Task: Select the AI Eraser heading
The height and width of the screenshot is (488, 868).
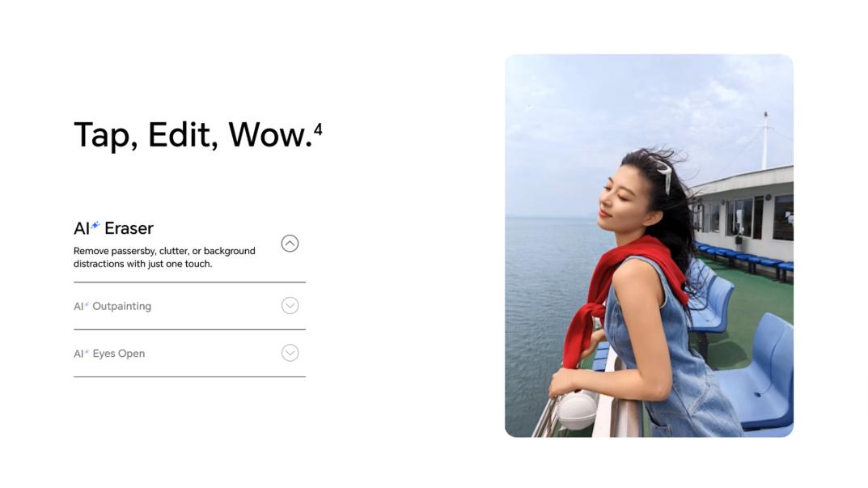Action: click(113, 228)
